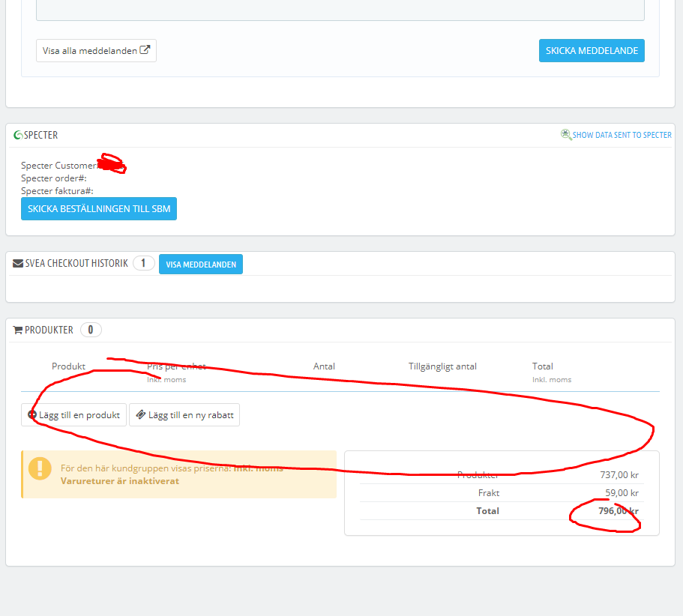Select the Specter order# label

pyautogui.click(x=53, y=178)
